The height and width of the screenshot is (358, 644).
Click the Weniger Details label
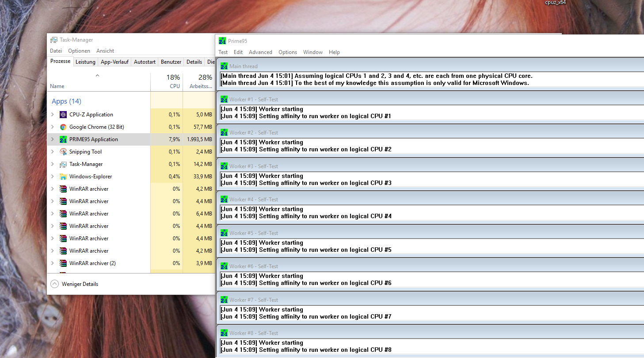(80, 284)
